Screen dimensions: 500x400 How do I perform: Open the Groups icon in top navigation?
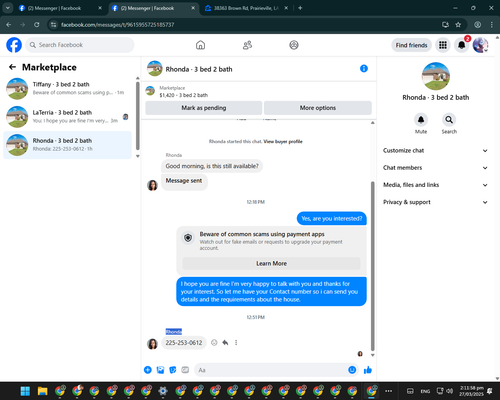coord(294,45)
